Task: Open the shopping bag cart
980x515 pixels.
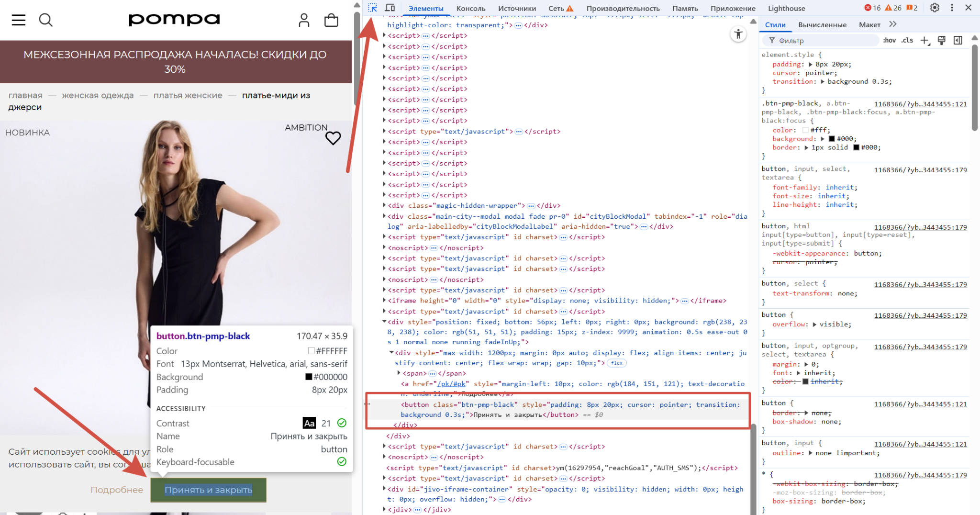Action: 331,20
